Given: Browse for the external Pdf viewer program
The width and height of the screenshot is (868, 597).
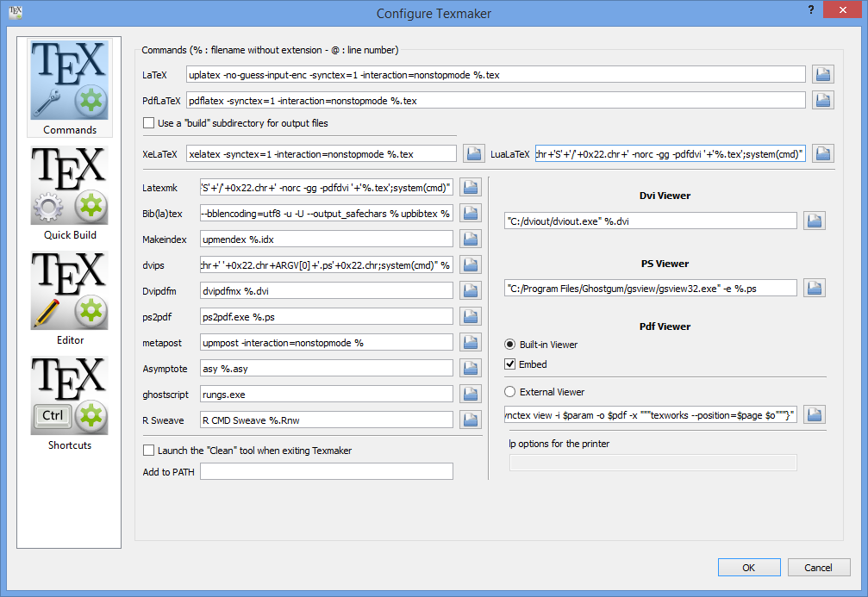Looking at the screenshot, I should tap(815, 414).
